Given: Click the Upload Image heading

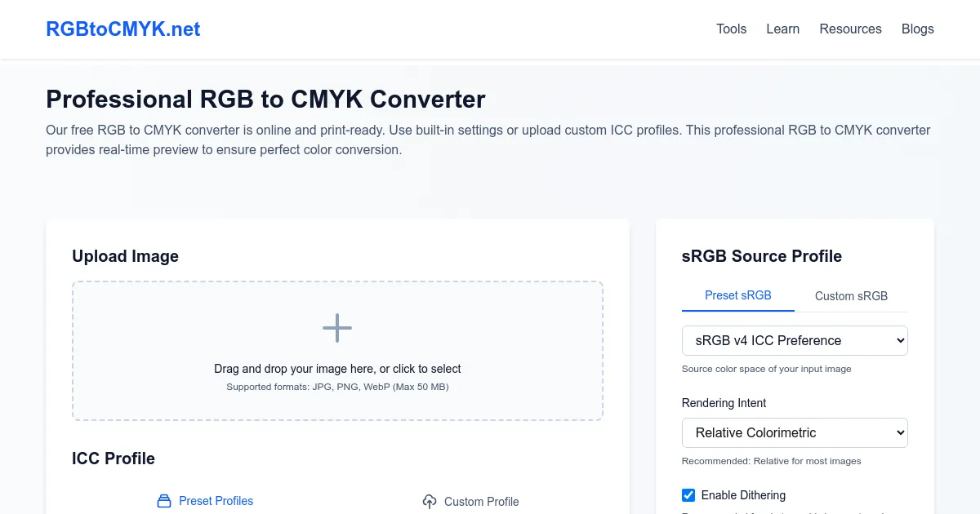Looking at the screenshot, I should [x=125, y=256].
